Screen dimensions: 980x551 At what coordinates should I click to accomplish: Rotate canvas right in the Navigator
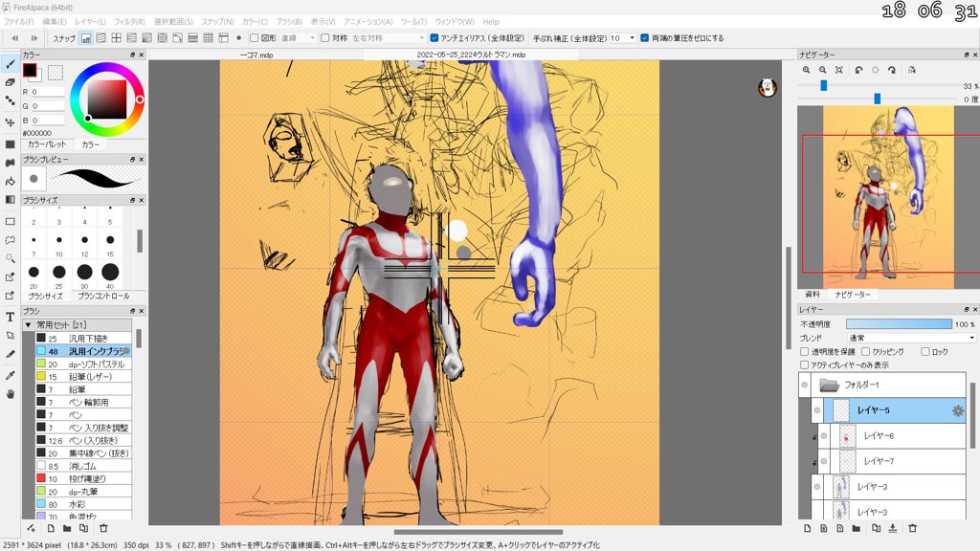892,70
